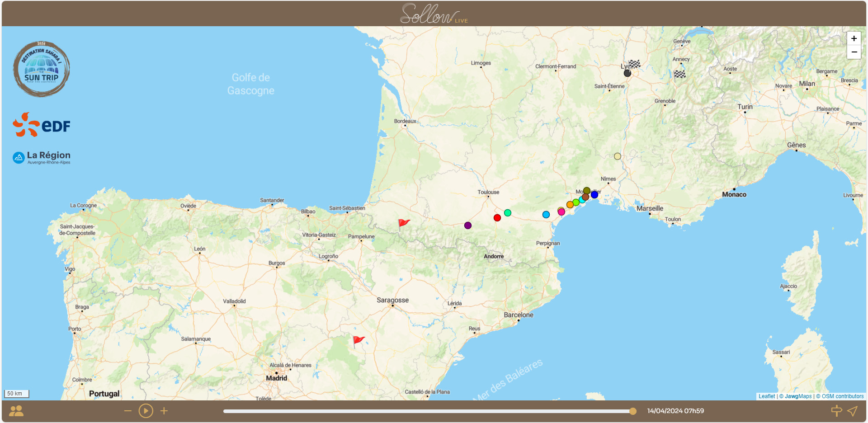The image size is (868, 423).
Task: Click the EDF sponsor logo
Action: tap(42, 125)
